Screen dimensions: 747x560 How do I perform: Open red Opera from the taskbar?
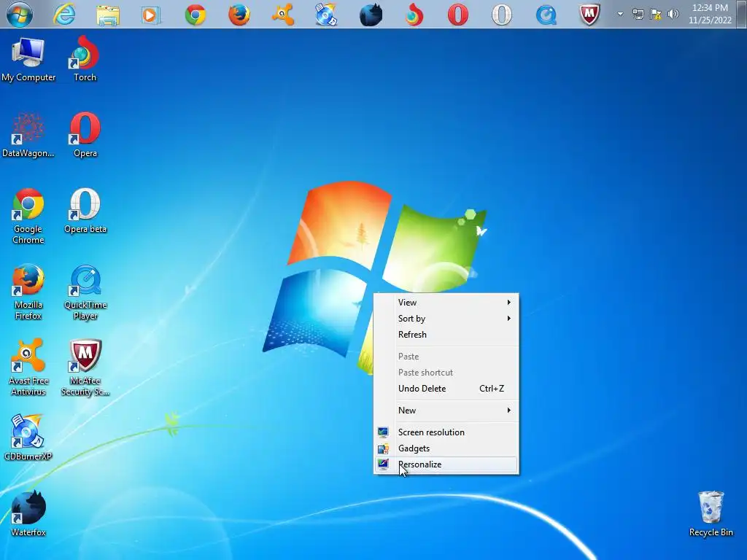(458, 15)
